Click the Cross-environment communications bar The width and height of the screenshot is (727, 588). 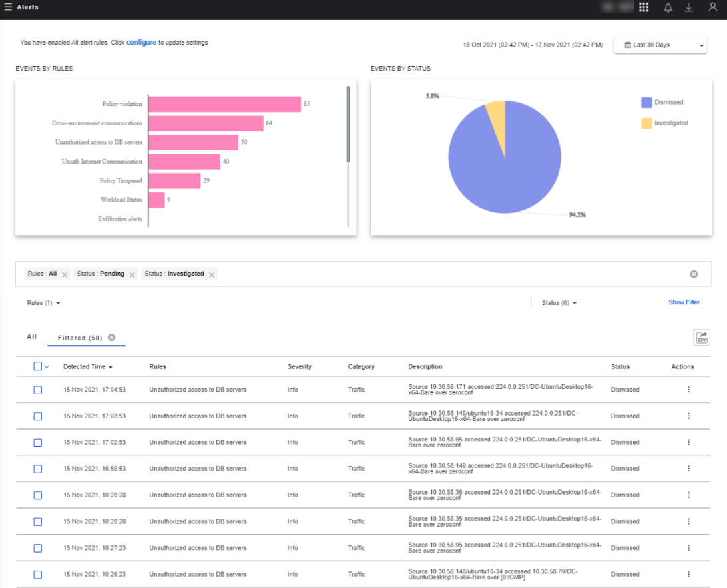206,123
